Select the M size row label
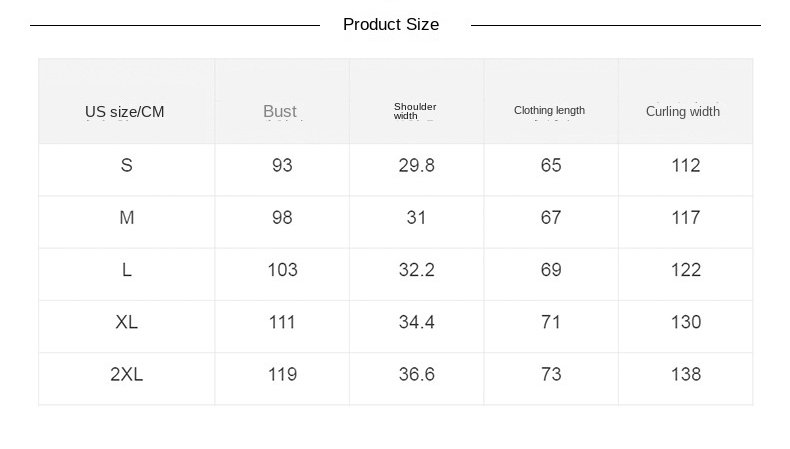 pyautogui.click(x=127, y=218)
